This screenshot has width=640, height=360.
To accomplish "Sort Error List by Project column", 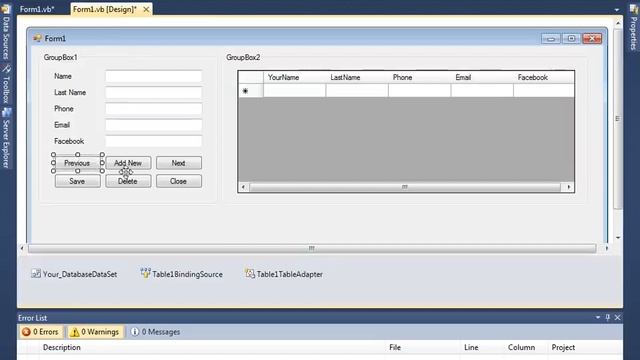I will pyautogui.click(x=585, y=347).
